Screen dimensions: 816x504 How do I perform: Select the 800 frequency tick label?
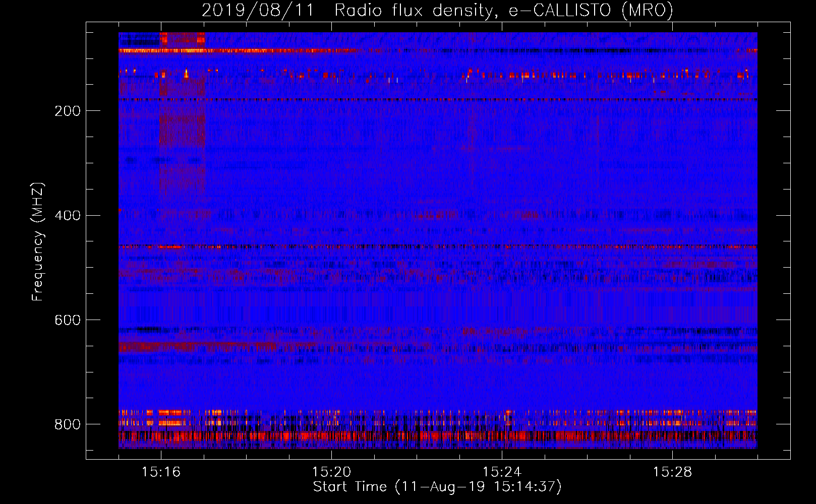(68, 425)
